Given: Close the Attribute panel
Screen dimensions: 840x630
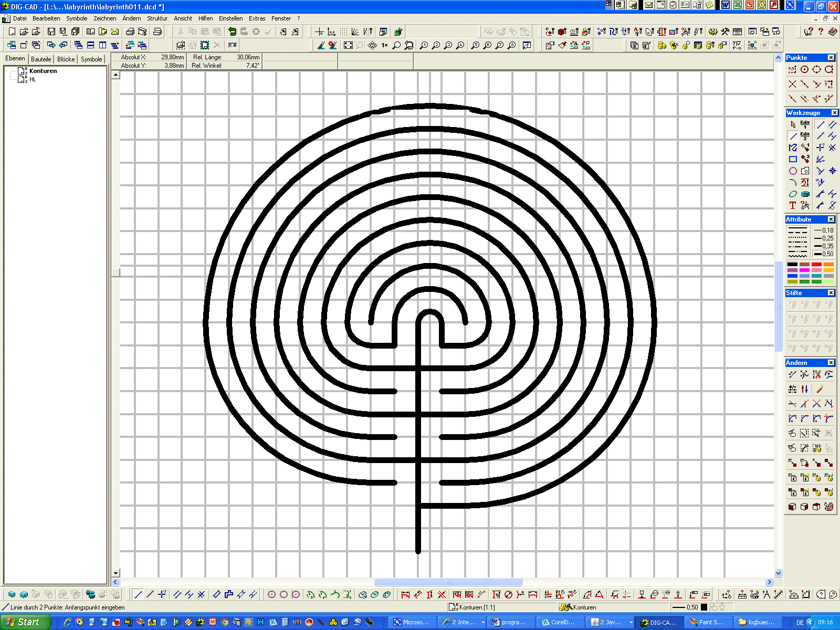Looking at the screenshot, I should click(831, 219).
